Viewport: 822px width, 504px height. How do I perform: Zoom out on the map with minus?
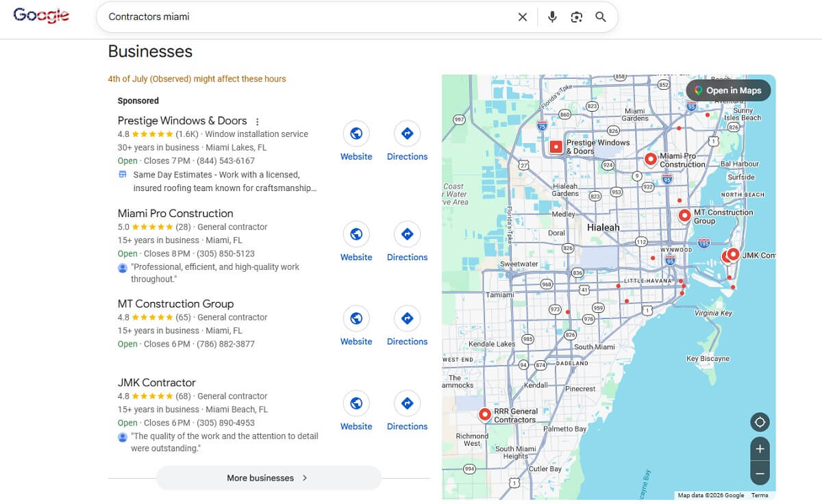click(x=760, y=473)
